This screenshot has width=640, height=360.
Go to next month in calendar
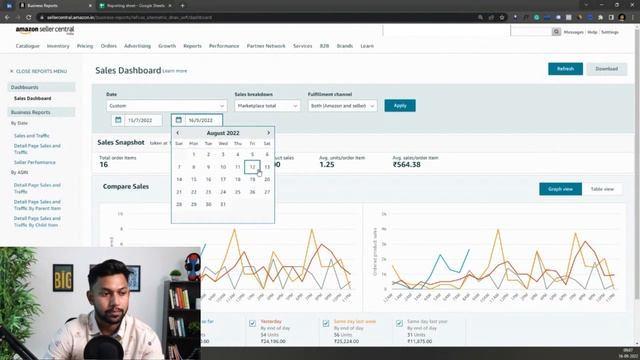pyautogui.click(x=268, y=133)
